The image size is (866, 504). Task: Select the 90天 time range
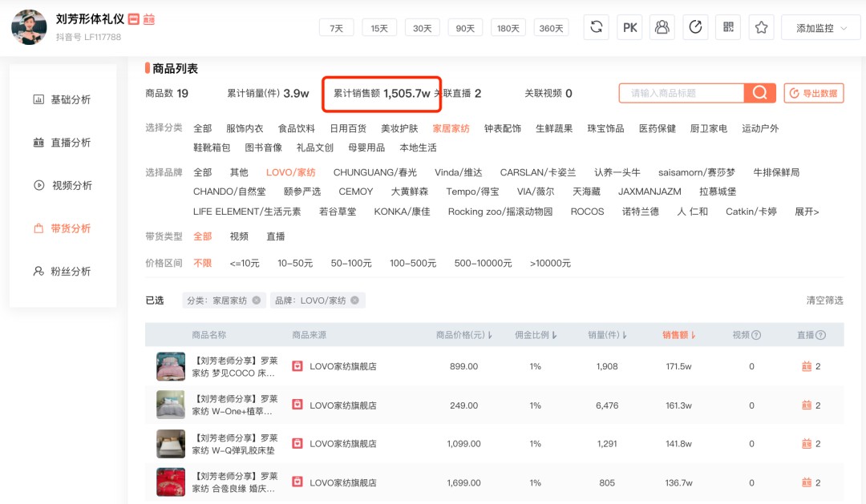(x=465, y=27)
